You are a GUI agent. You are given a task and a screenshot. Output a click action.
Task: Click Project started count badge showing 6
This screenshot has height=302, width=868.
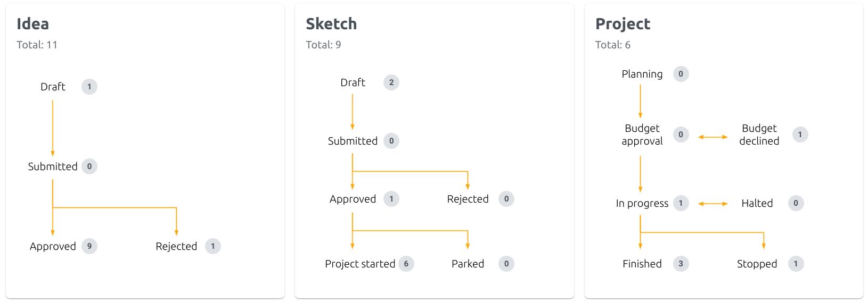point(406,264)
